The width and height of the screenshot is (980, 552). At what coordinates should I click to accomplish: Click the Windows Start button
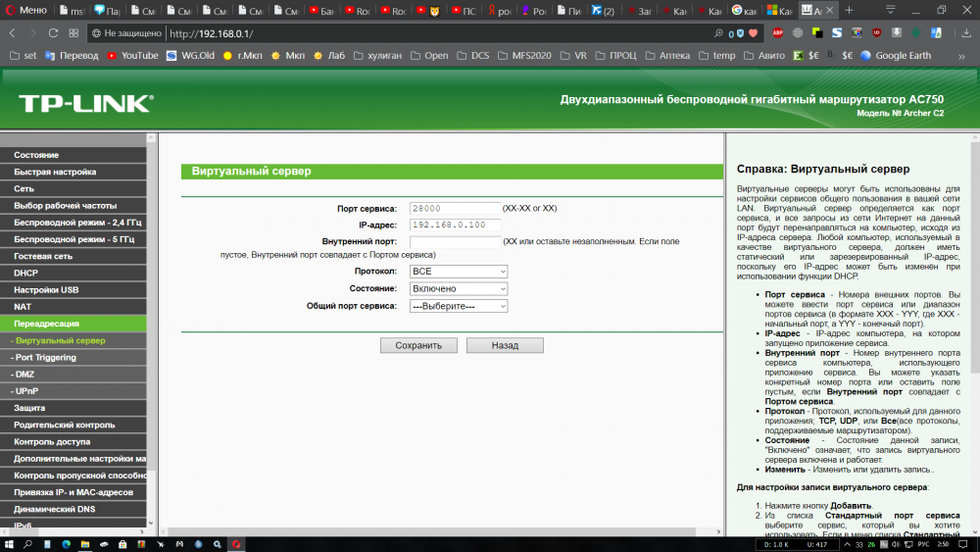8,544
